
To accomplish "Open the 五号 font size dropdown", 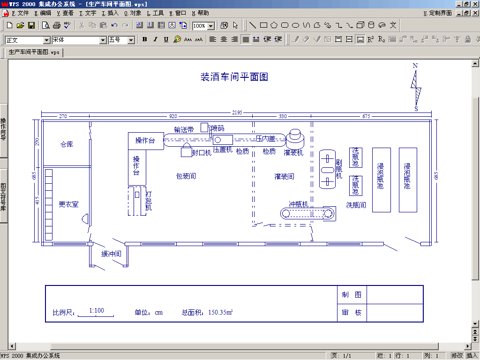I will 131,40.
